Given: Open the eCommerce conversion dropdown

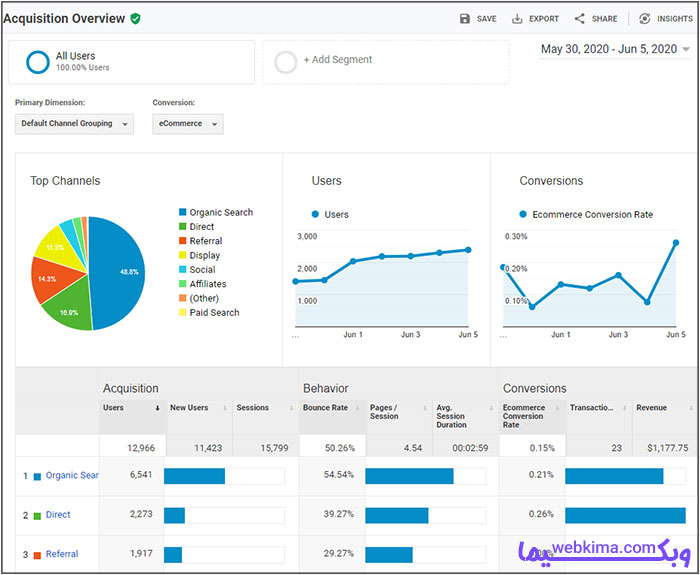Looking at the screenshot, I should point(188,124).
